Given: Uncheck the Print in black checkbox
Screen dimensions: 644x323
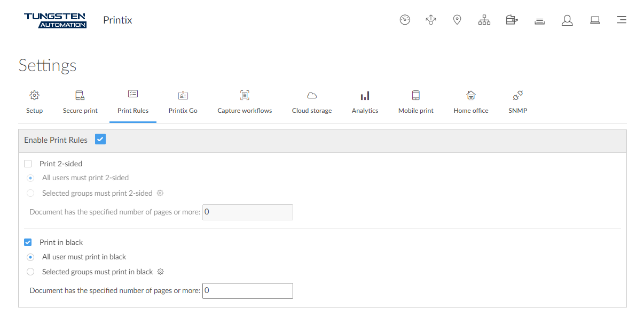Looking at the screenshot, I should 28,242.
